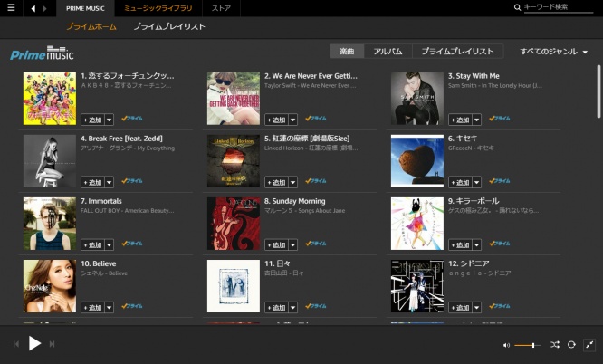Click the Prime badge under Sunday Morning
603x364 pixels.
pyautogui.click(x=316, y=244)
